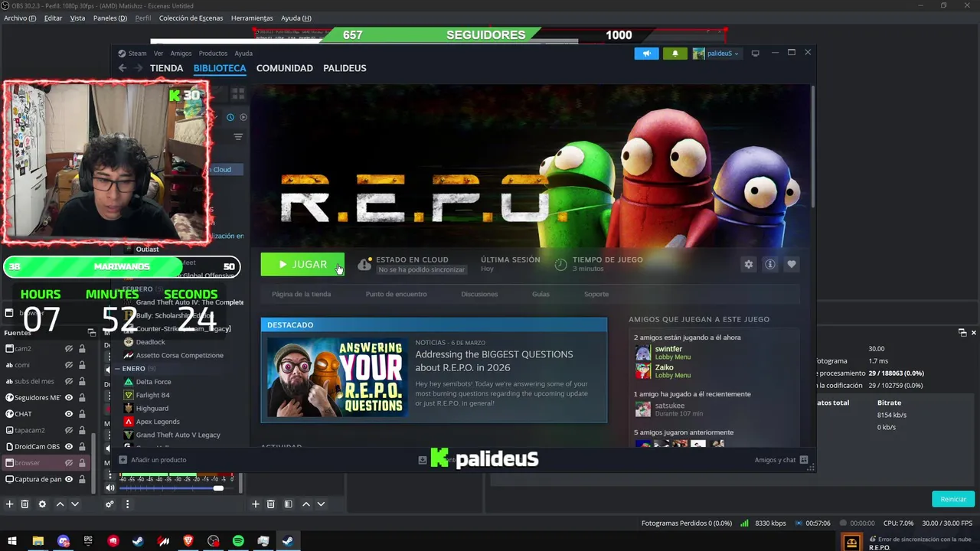
Task: Open the Archivo menu in OBS
Action: point(20,18)
